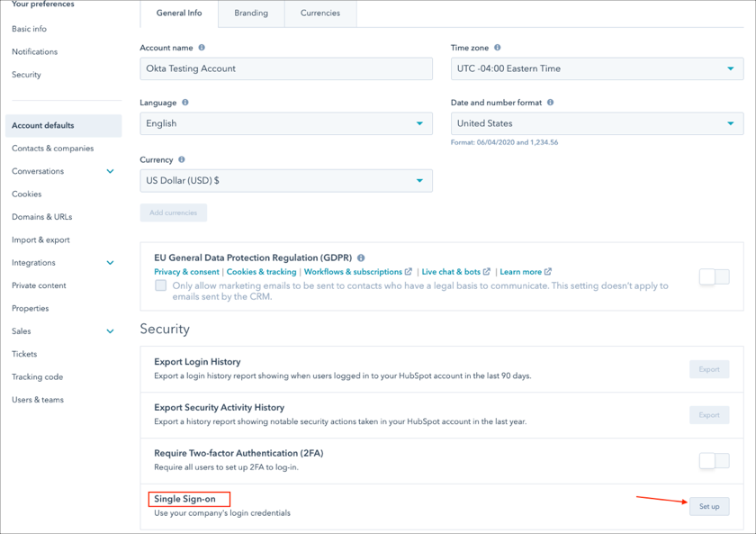756x534 pixels.
Task: Click info icon beside Time zone label
Action: point(497,48)
